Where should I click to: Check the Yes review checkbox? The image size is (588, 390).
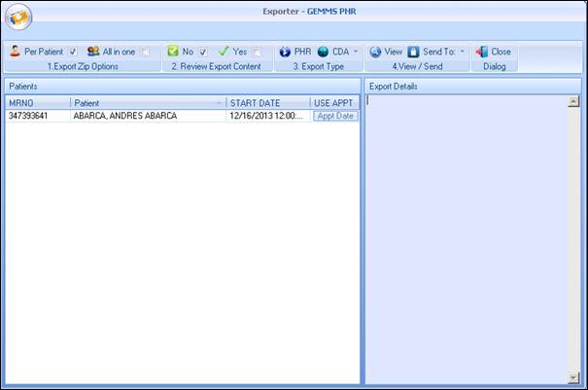click(257, 52)
